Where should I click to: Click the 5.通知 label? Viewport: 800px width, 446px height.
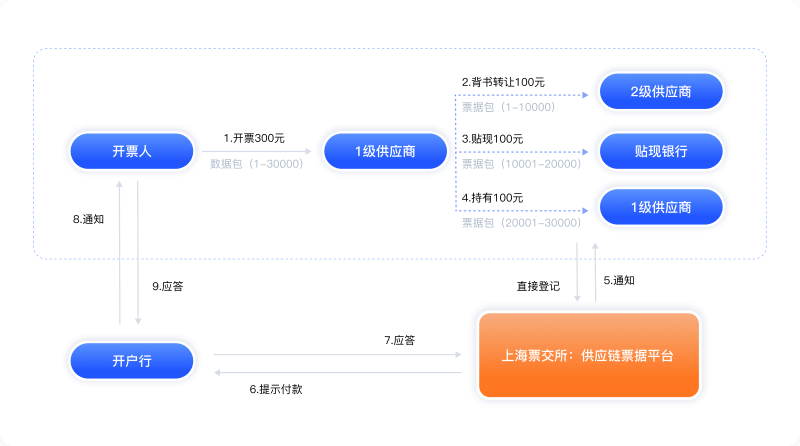click(619, 280)
